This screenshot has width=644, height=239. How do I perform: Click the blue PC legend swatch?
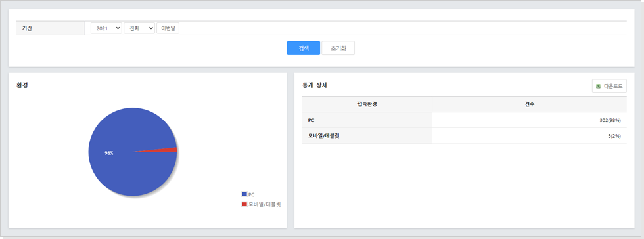244,194
